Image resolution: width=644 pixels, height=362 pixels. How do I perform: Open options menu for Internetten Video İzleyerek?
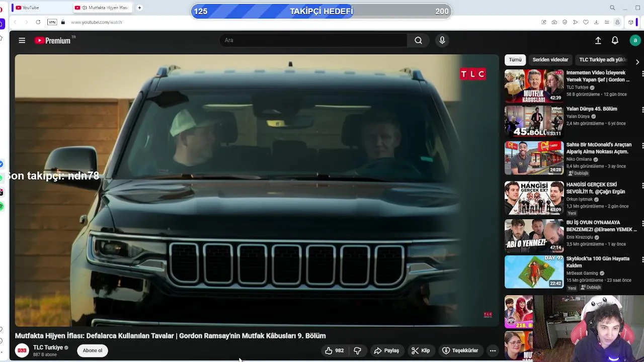[642, 73]
